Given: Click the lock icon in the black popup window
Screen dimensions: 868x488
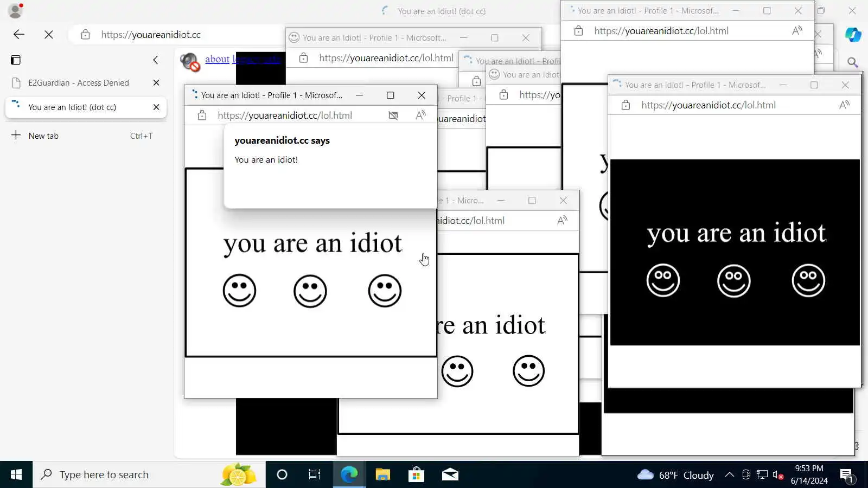Looking at the screenshot, I should coord(626,105).
